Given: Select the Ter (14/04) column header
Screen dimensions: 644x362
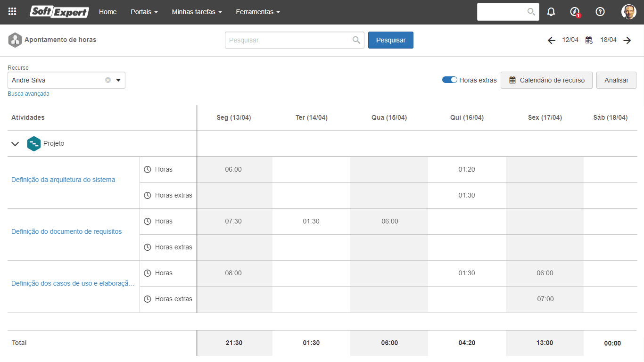Looking at the screenshot, I should (x=312, y=117).
